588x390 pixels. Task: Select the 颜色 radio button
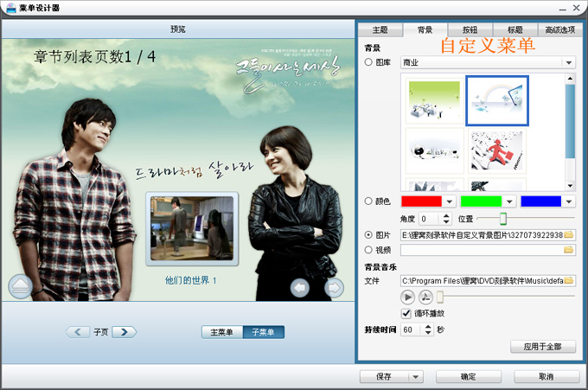[368, 201]
